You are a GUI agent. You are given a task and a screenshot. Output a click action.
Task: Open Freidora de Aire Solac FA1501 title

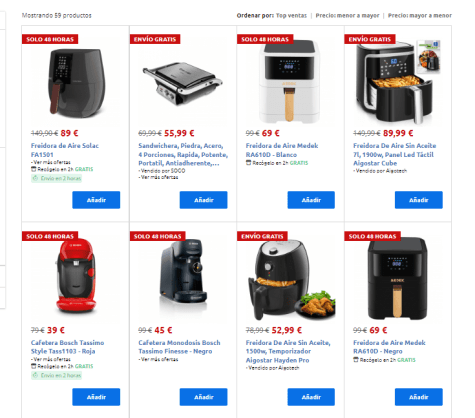pos(65,150)
